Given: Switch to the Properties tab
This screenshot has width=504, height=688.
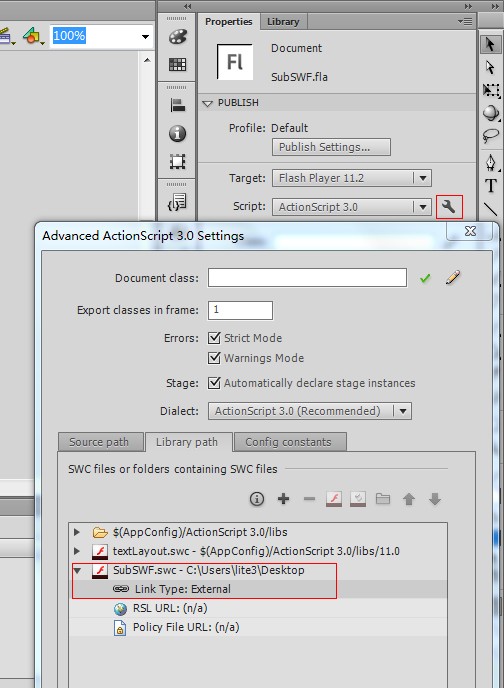Looking at the screenshot, I should click(x=229, y=22).
